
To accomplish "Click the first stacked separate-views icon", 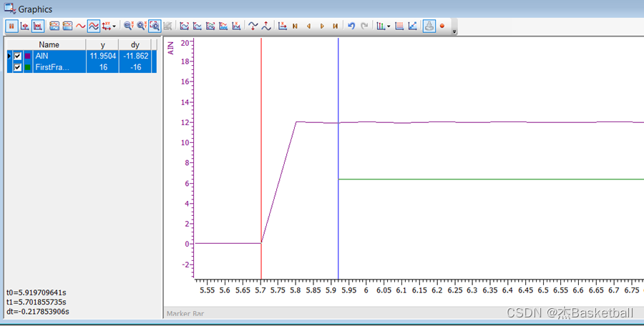I will (x=54, y=26).
